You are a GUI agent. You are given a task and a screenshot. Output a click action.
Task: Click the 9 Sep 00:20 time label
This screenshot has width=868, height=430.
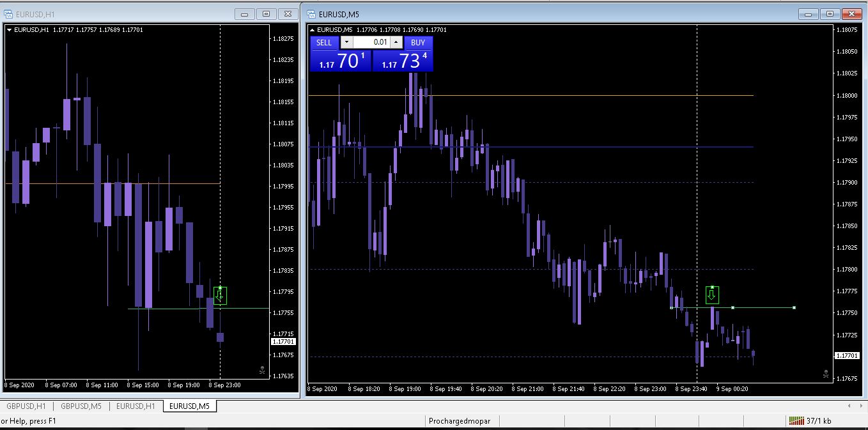click(x=732, y=388)
